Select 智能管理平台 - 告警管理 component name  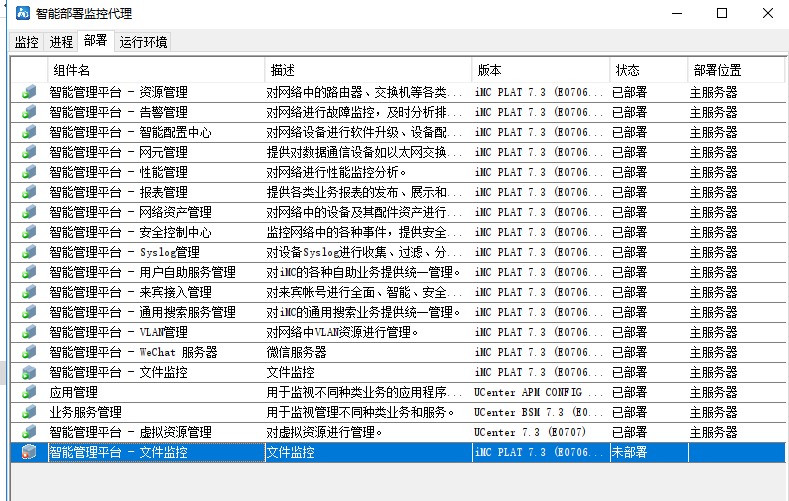[x=118, y=112]
